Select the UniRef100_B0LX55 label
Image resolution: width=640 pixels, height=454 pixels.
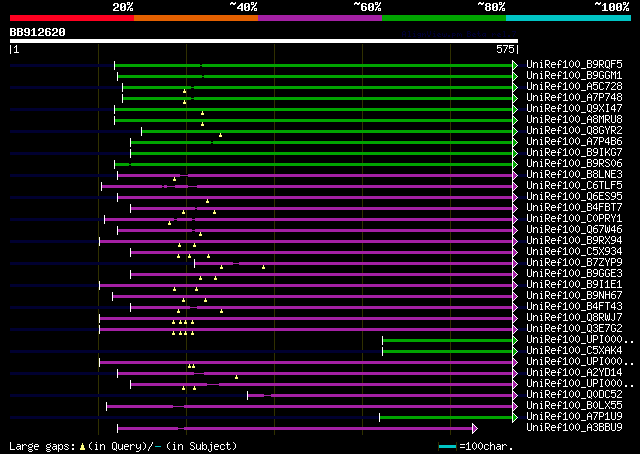click(574, 406)
